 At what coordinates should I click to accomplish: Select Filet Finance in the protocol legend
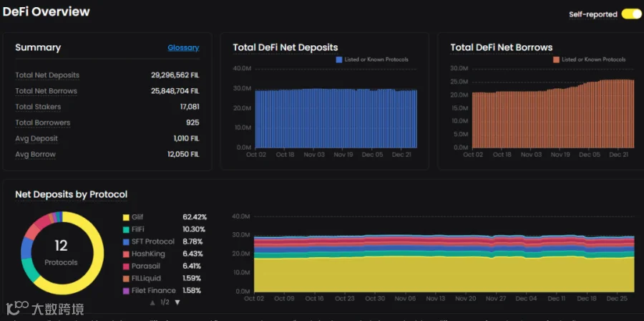coord(154,291)
